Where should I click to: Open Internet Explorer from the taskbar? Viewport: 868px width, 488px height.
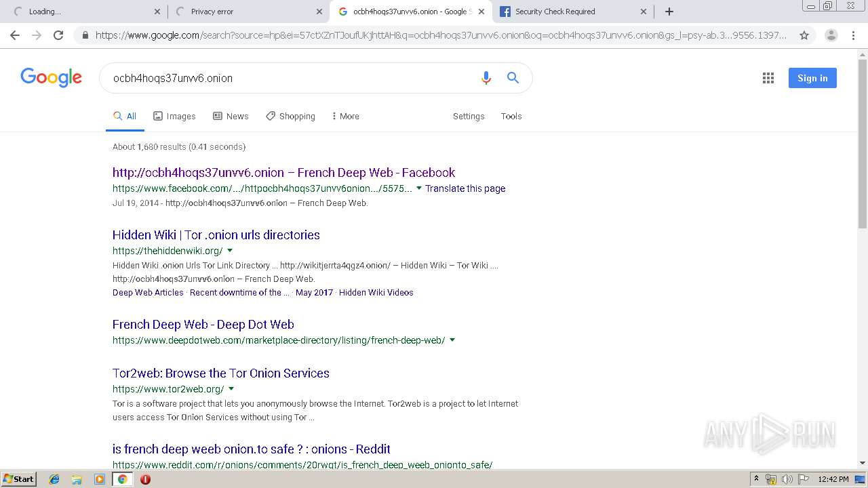[54, 479]
